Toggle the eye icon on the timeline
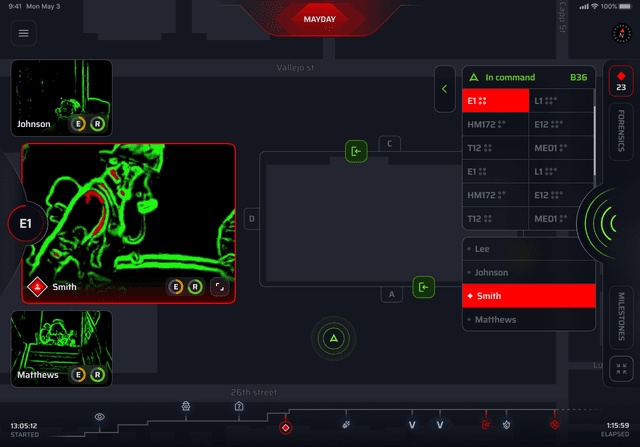 [99, 416]
